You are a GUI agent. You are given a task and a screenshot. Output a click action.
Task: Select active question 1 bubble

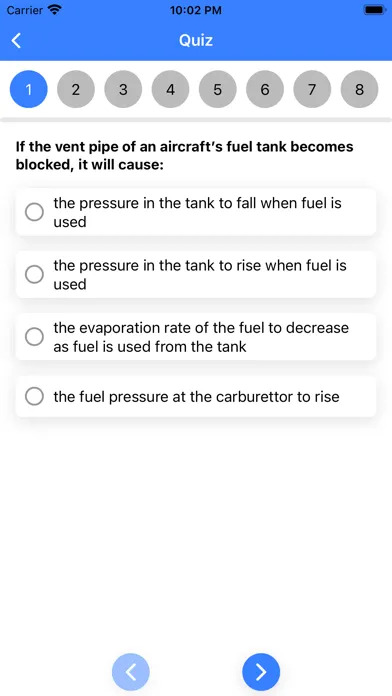tap(28, 89)
